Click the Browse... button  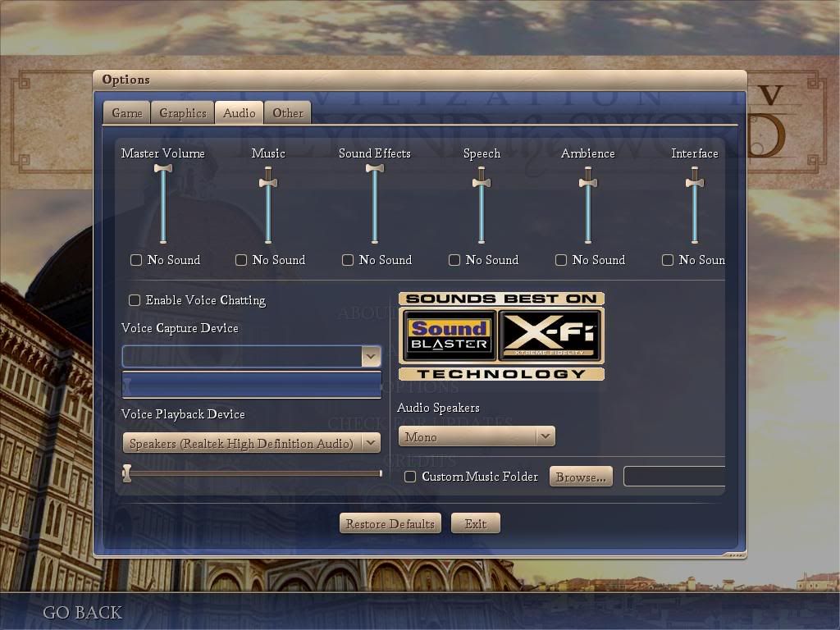point(581,477)
